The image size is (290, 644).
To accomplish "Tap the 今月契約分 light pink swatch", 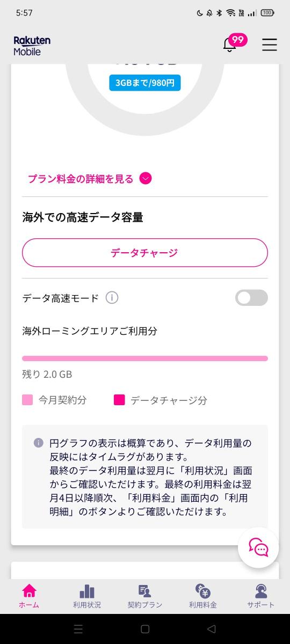I will click(x=27, y=400).
